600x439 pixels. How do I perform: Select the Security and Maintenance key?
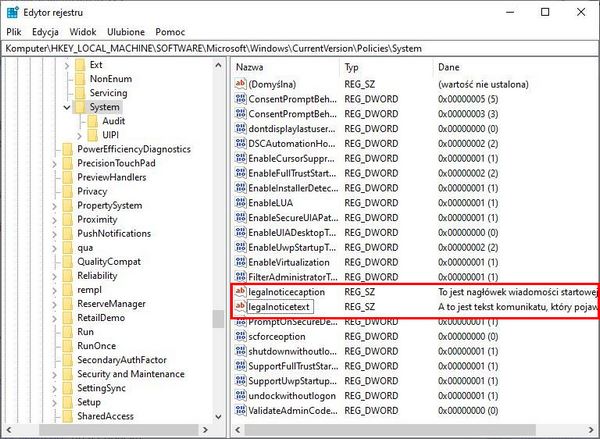click(130, 374)
